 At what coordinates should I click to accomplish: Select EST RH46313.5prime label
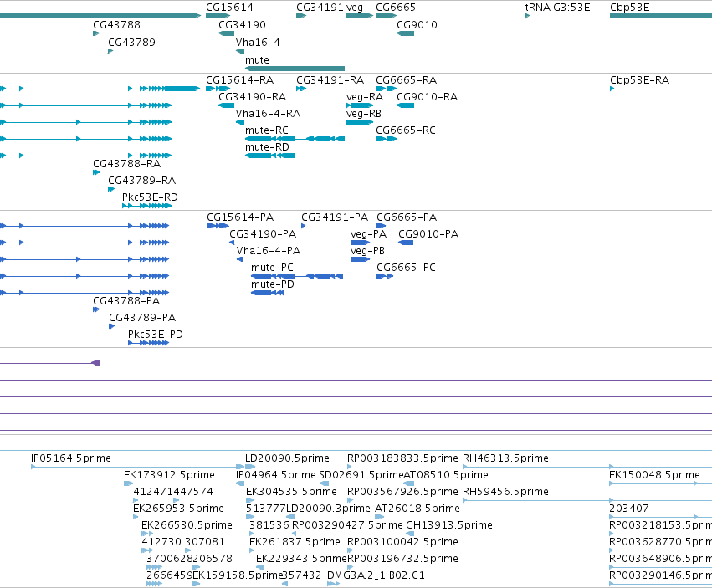tap(505, 458)
